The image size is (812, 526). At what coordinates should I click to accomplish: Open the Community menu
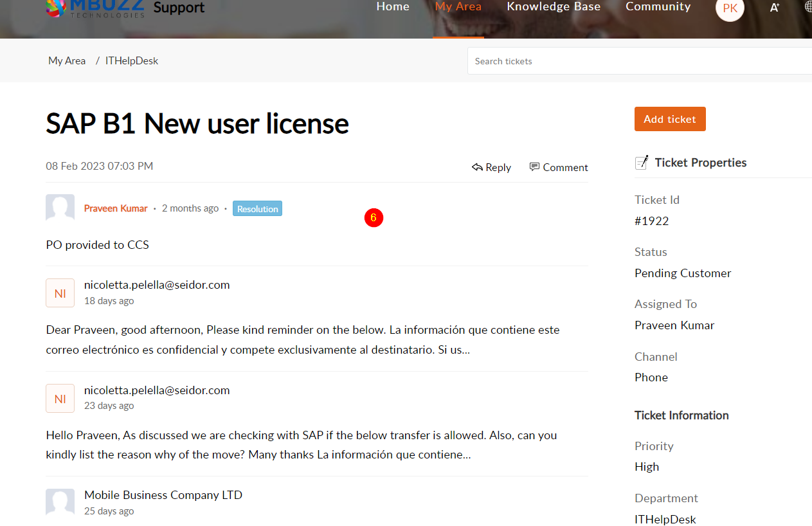658,6
